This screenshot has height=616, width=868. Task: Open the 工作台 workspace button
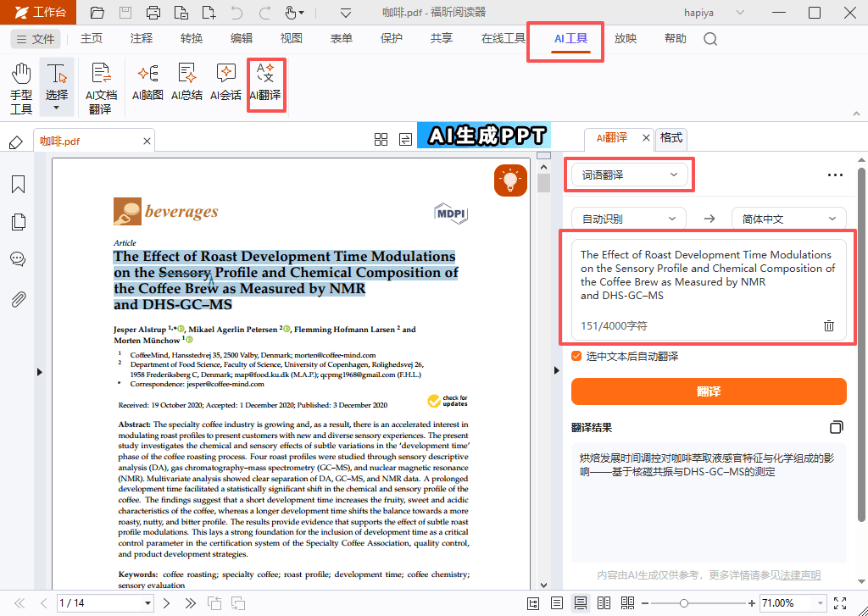39,12
